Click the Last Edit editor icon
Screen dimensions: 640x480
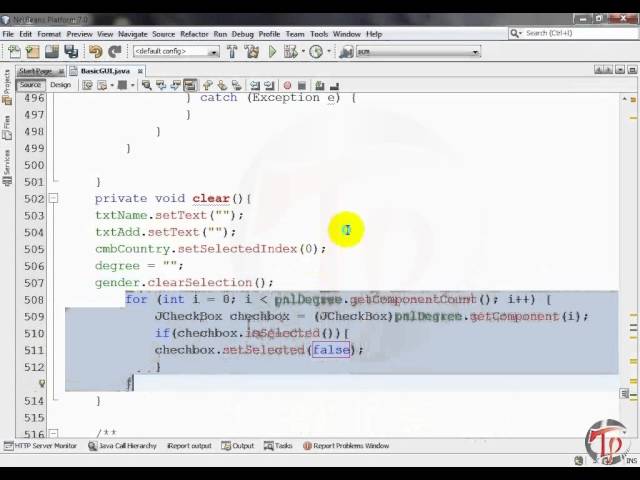pos(87,85)
